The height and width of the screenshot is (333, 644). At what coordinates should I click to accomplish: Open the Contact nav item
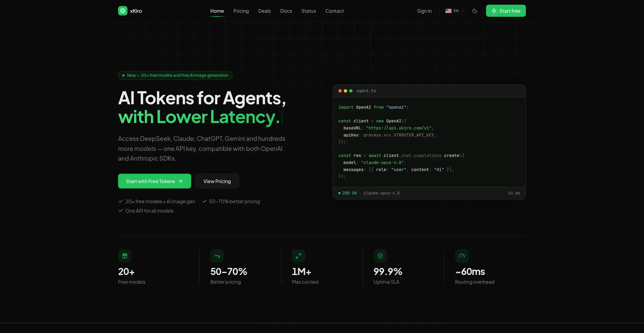point(334,11)
